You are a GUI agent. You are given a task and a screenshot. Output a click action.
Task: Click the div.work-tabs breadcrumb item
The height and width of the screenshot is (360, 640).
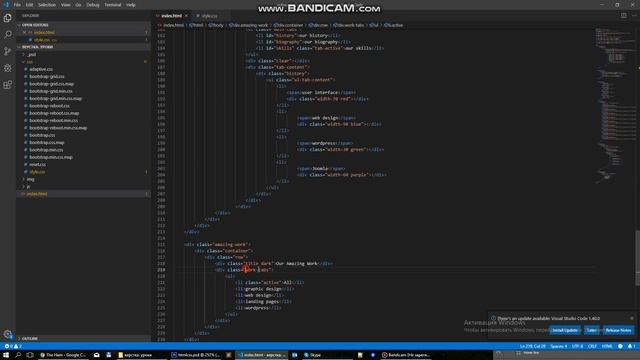coord(348,25)
